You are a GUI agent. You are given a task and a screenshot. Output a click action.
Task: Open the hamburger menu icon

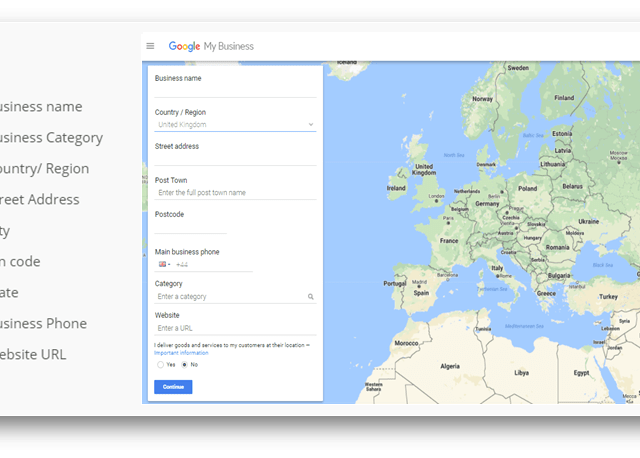150,46
